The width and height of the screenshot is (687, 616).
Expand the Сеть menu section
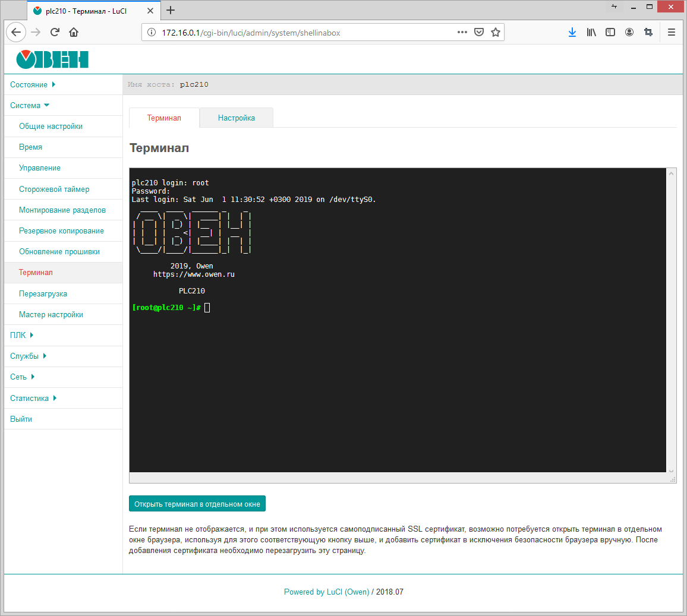[x=22, y=377]
